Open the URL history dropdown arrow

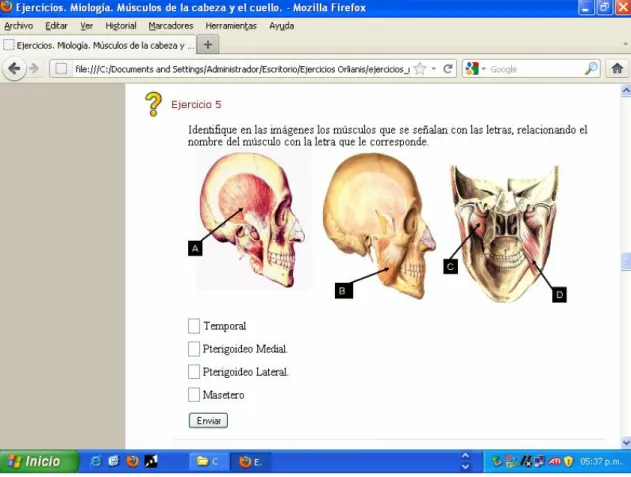click(433, 69)
